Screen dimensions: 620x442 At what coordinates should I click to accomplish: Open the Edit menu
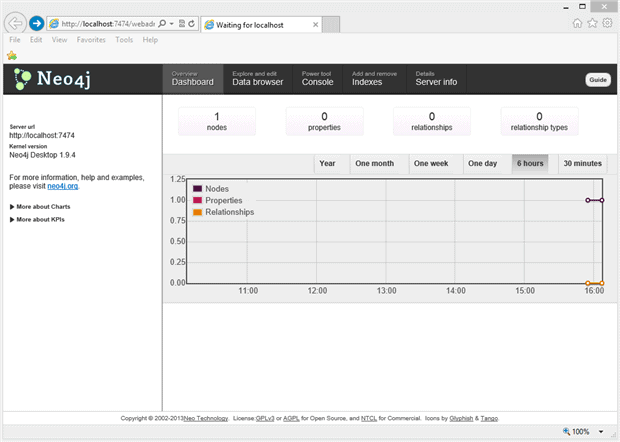point(36,40)
